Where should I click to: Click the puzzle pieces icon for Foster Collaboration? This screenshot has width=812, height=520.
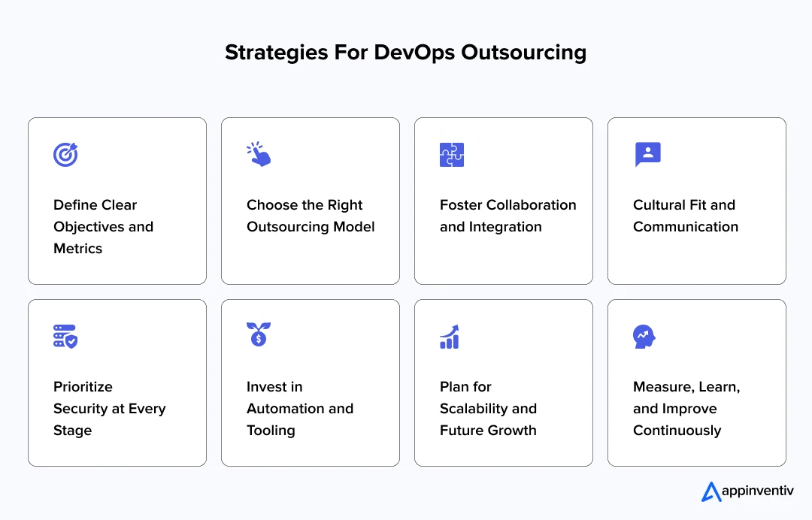click(452, 153)
